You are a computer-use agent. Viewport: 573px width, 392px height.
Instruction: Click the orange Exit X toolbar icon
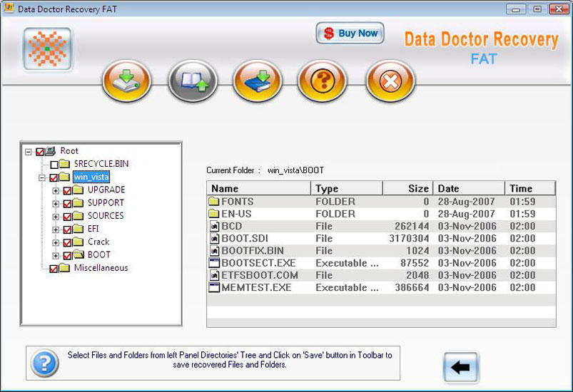(x=390, y=81)
